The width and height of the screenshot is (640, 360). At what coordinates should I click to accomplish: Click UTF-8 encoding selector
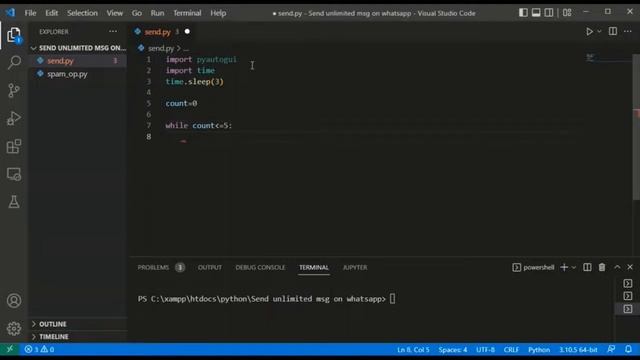(x=485, y=350)
